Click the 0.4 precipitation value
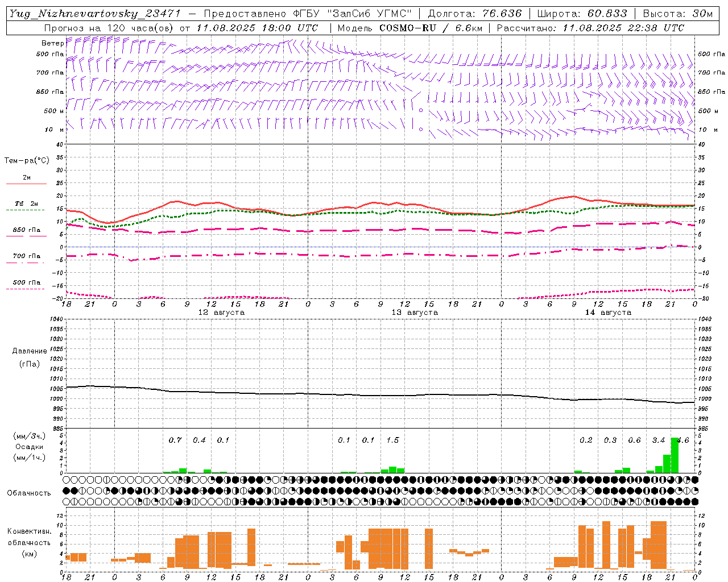The width and height of the screenshot is (728, 582). pyautogui.click(x=199, y=440)
